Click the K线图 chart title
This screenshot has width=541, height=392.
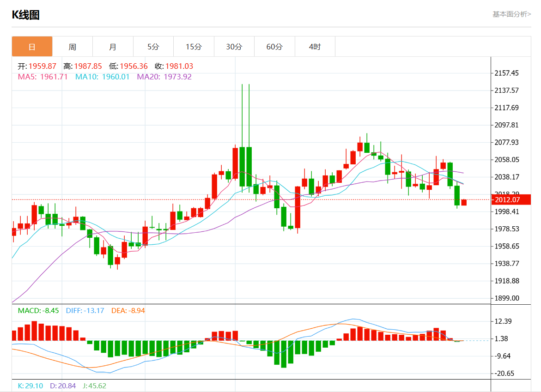coord(26,15)
